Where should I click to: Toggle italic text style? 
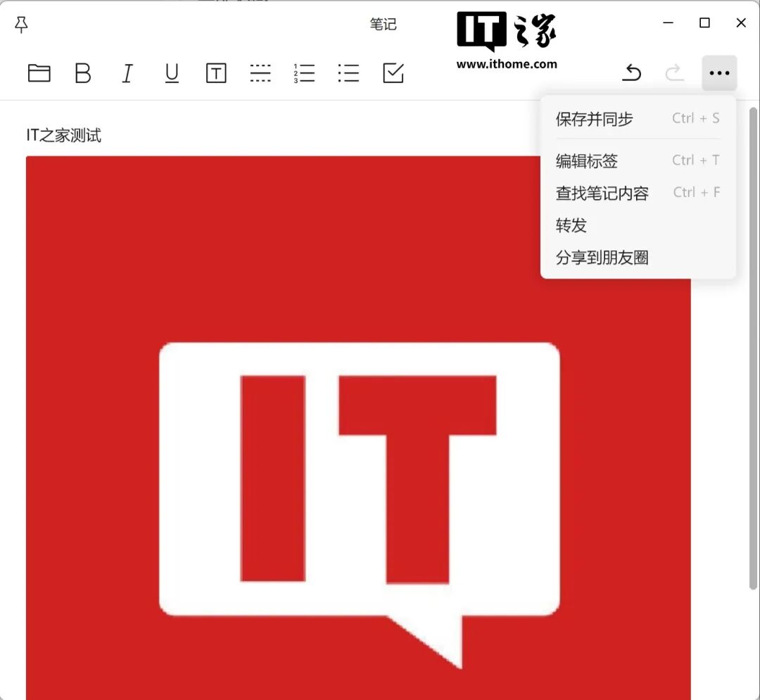(127, 73)
